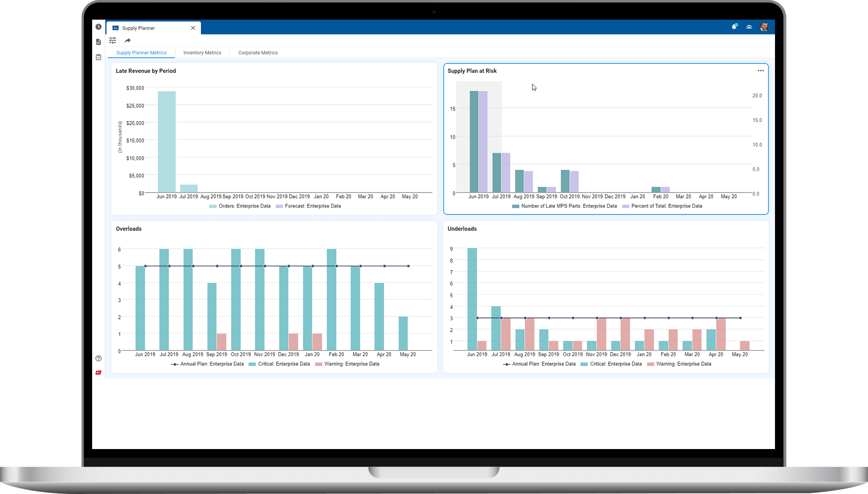Click the collaboration people icon
Viewport: 868px width, 494px height.
[749, 27]
